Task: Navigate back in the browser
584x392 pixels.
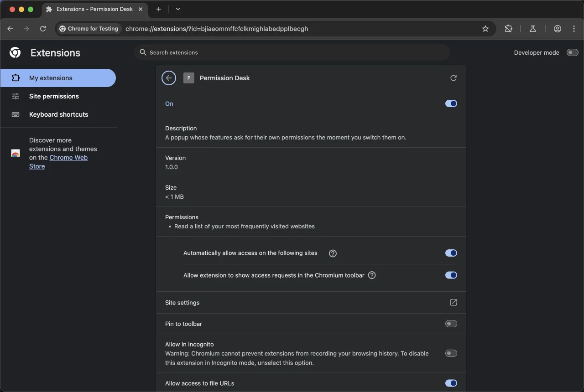Action: pos(10,29)
